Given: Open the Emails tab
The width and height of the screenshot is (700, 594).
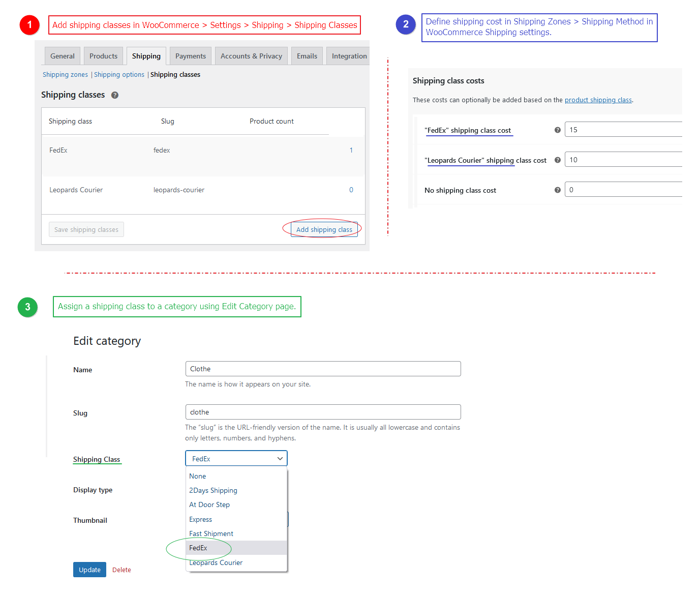Looking at the screenshot, I should [307, 56].
